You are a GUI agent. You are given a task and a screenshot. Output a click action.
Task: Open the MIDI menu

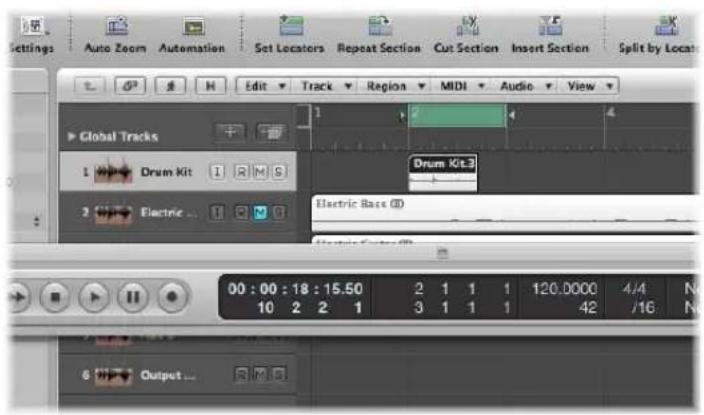pos(462,86)
